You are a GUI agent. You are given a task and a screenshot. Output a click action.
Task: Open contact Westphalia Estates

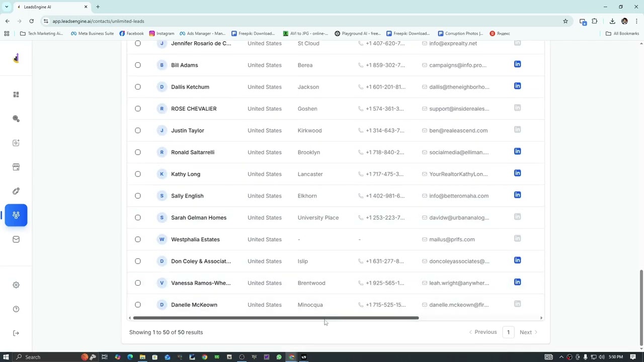[195, 239]
